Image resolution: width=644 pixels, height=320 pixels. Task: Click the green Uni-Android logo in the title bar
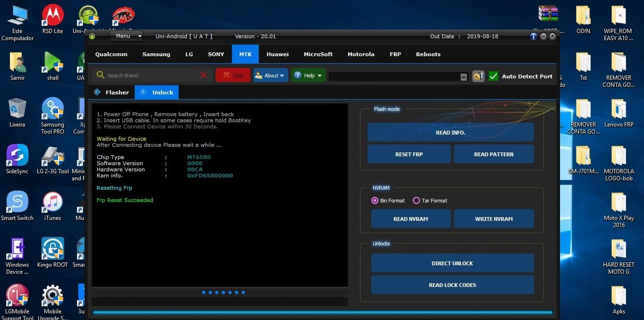pyautogui.click(x=92, y=36)
